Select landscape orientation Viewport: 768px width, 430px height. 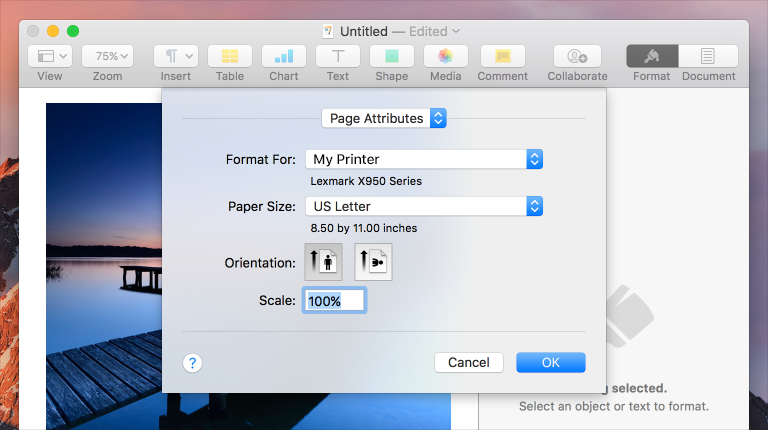tap(373, 262)
